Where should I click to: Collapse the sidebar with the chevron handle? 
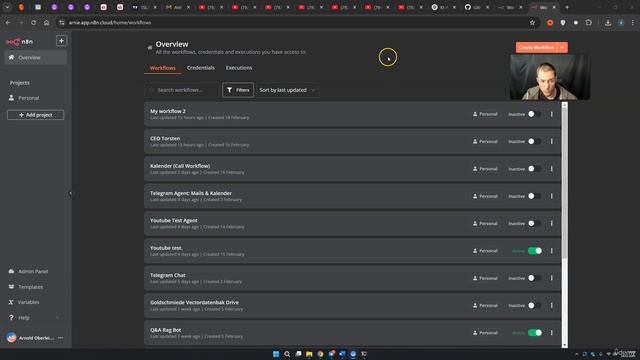pos(70,193)
